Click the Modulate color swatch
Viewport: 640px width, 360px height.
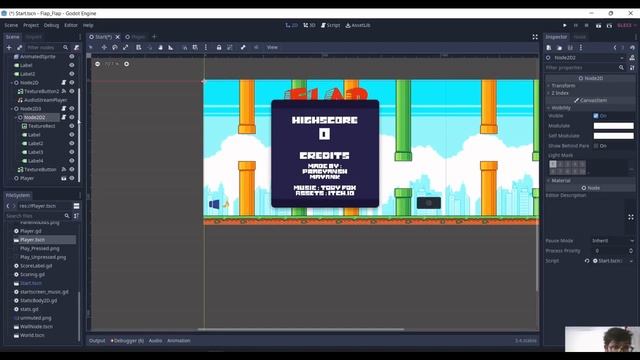pyautogui.click(x=613, y=126)
